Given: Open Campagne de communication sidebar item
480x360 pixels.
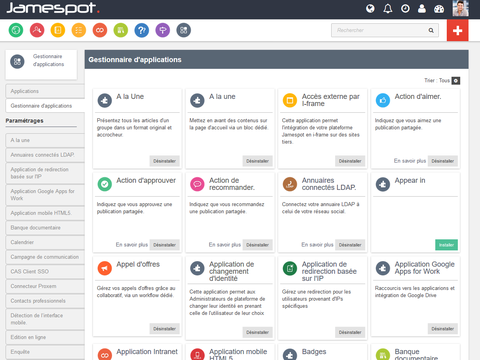Looking at the screenshot, I should (x=45, y=257).
